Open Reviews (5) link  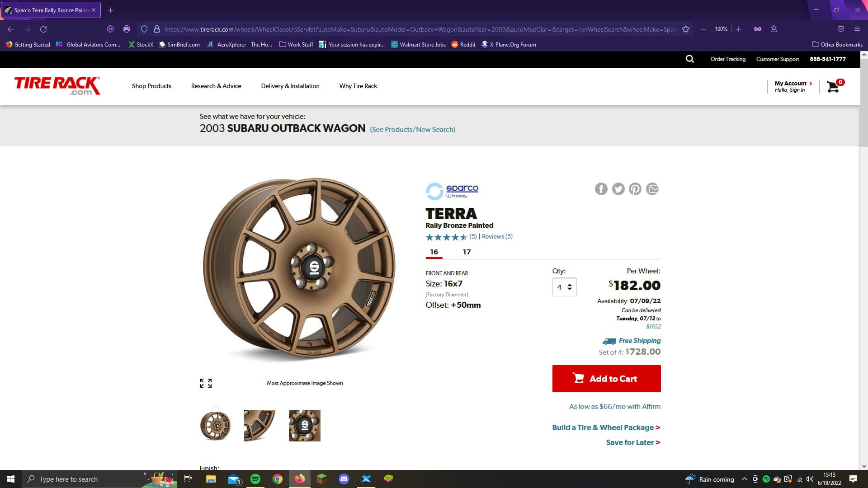[x=497, y=236]
